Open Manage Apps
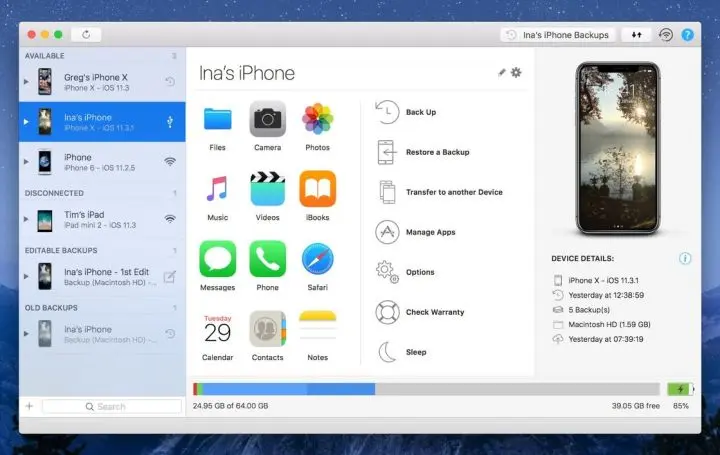720x455 pixels. tap(416, 232)
